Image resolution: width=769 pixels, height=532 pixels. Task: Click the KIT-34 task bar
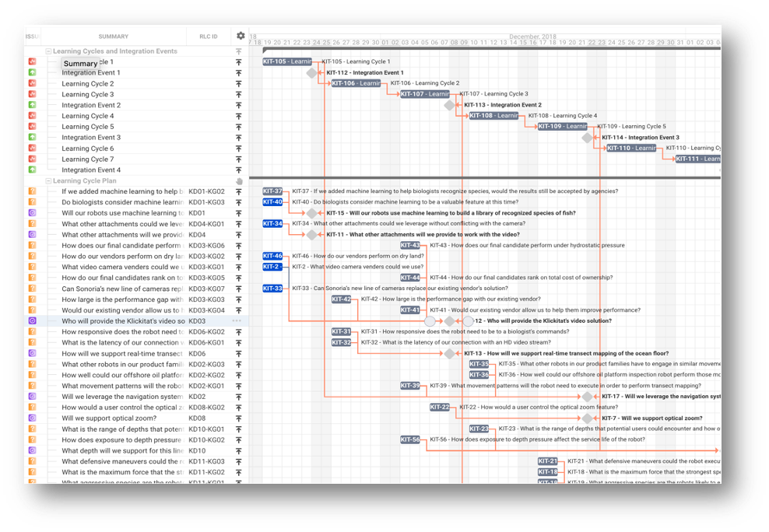coord(272,223)
